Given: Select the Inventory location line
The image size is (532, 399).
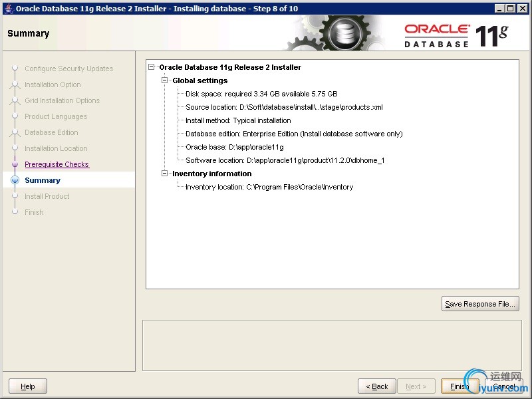Looking at the screenshot, I should tap(269, 187).
